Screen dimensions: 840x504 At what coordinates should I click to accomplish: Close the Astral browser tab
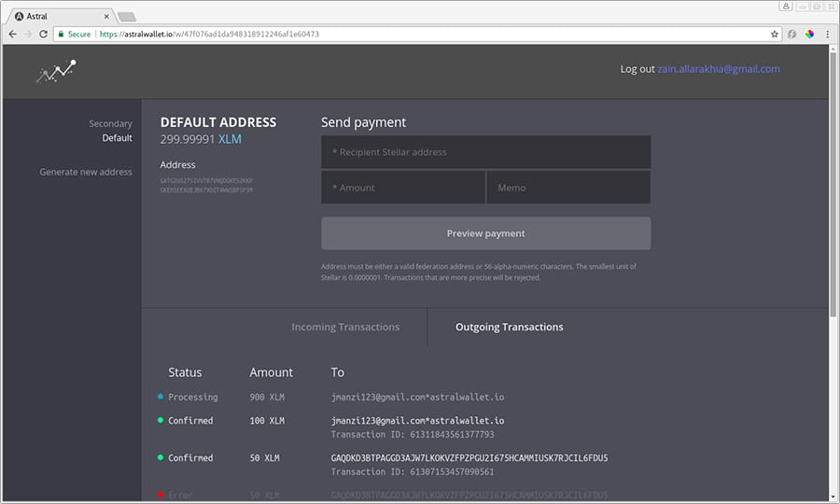106,16
